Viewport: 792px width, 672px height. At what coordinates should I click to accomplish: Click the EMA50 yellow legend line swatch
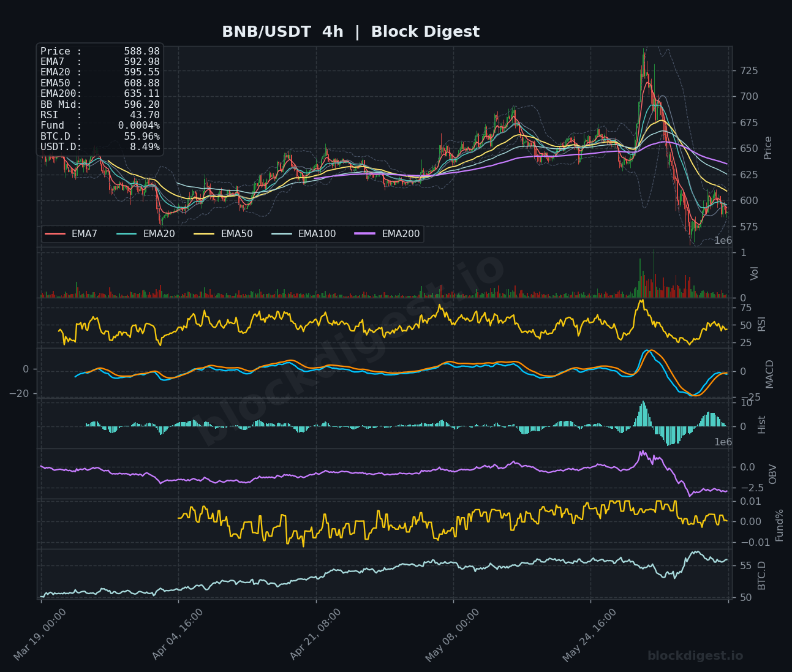(x=205, y=234)
